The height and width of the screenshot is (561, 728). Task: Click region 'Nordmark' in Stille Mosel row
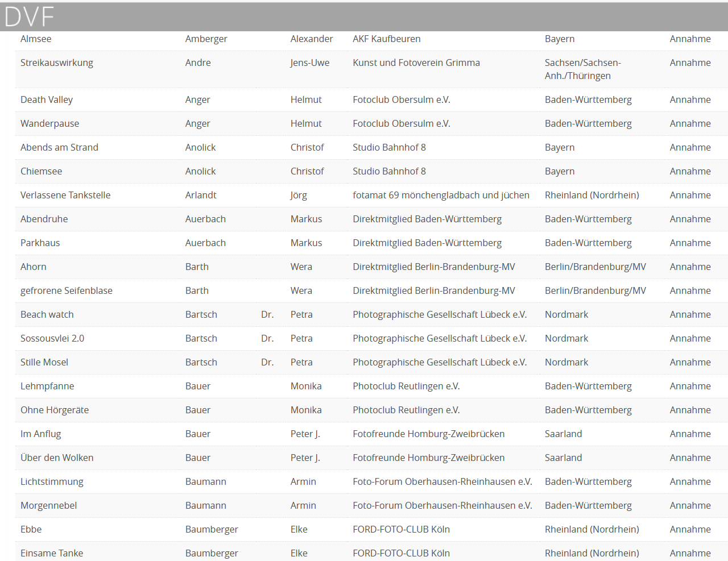tap(566, 362)
